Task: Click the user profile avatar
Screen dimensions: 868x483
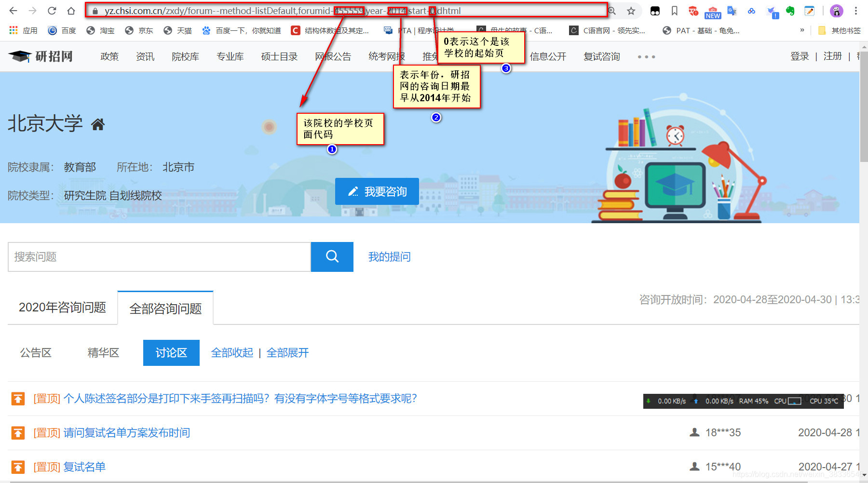Action: 837,11
